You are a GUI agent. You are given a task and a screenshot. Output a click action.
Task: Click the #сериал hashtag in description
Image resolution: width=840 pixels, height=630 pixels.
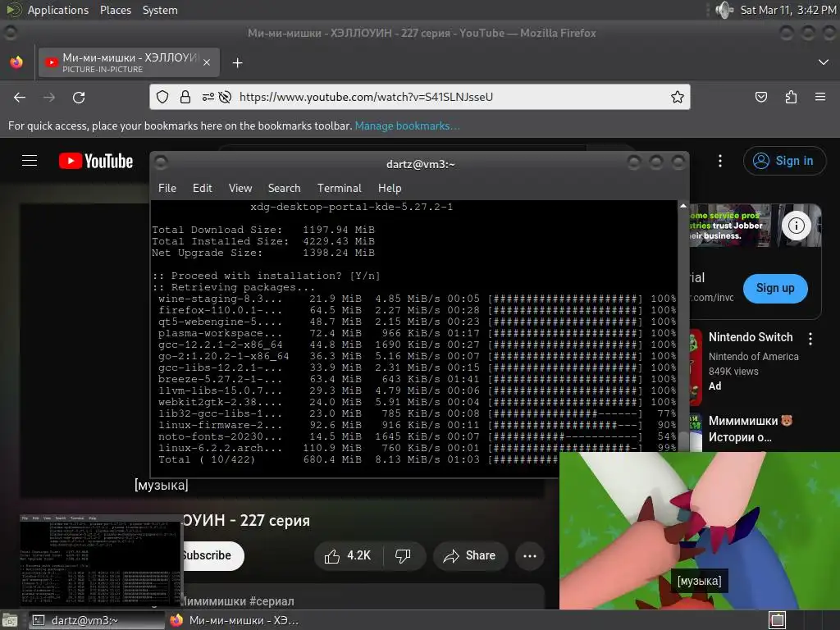(272, 601)
